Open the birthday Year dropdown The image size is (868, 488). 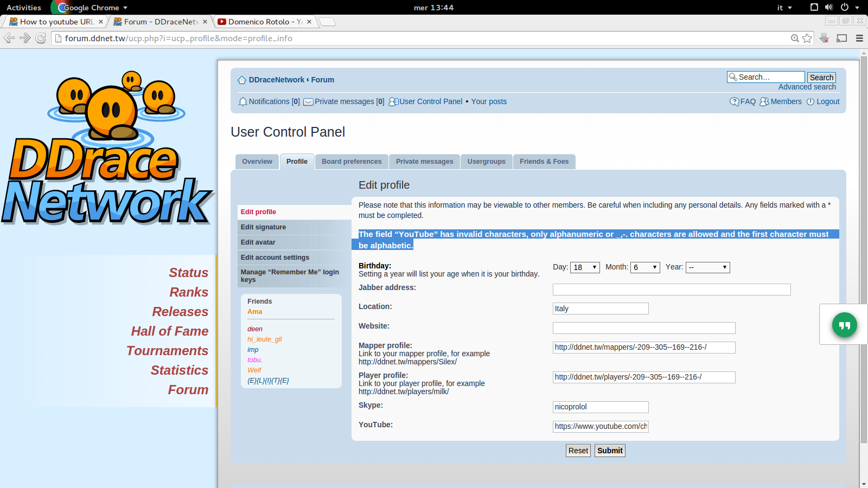(707, 267)
